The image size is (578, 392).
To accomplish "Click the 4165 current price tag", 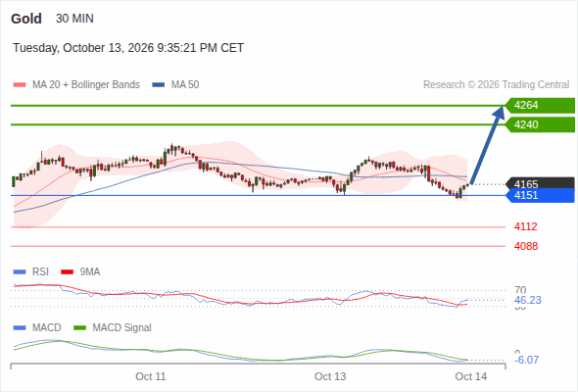I will 540,184.
